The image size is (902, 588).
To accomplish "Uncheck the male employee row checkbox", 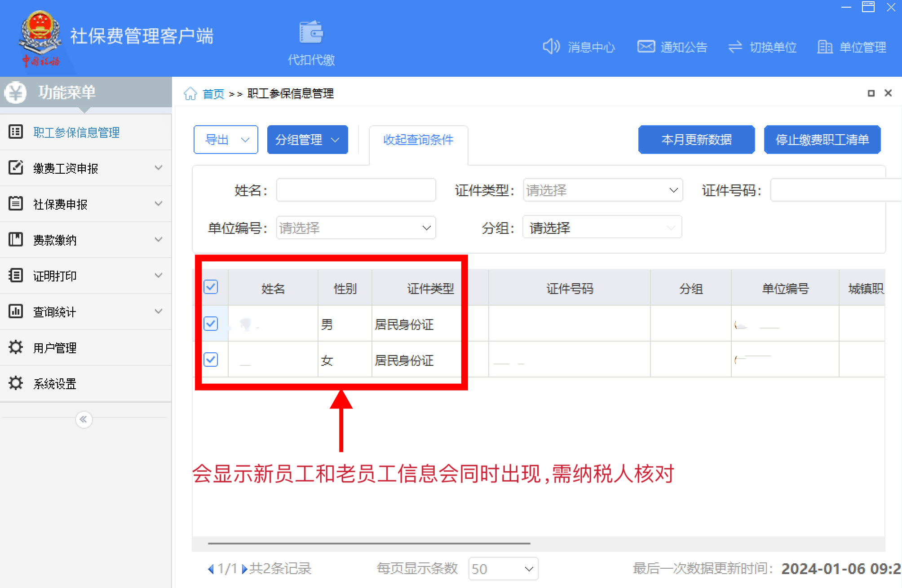I will [x=211, y=324].
